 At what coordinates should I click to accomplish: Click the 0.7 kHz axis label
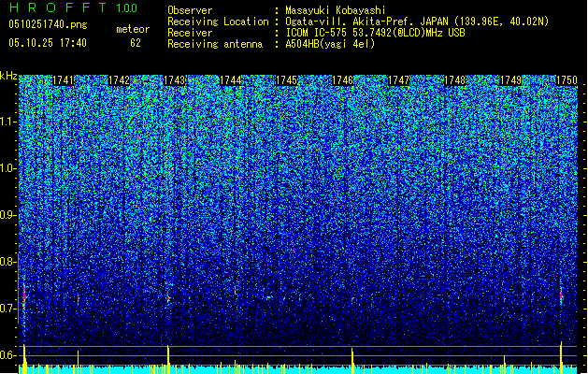[7, 309]
